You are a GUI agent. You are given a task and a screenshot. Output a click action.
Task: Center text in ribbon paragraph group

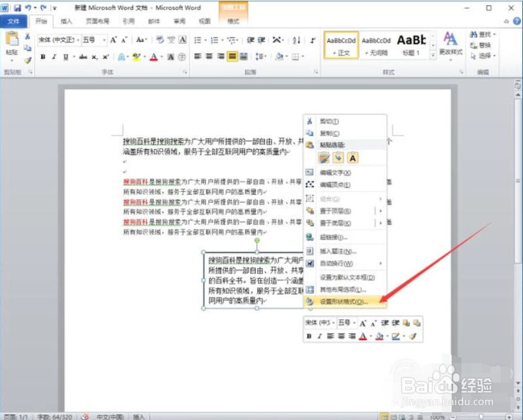tap(209, 57)
